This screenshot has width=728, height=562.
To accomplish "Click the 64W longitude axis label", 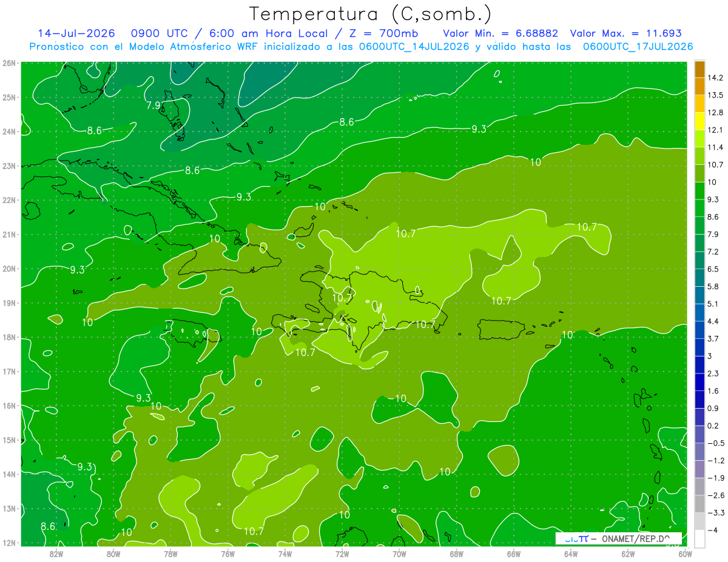I will point(571,554).
